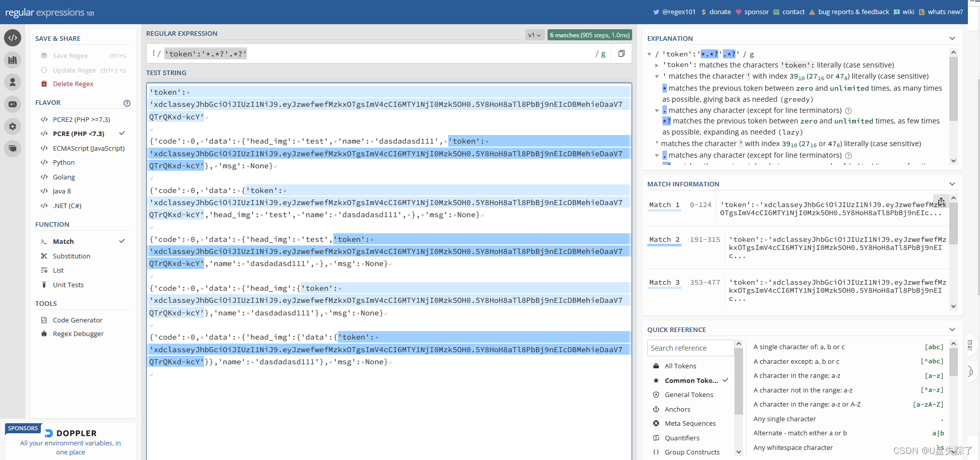The width and height of the screenshot is (980, 460).
Task: Click the 6 matches status badge
Action: 589,35
